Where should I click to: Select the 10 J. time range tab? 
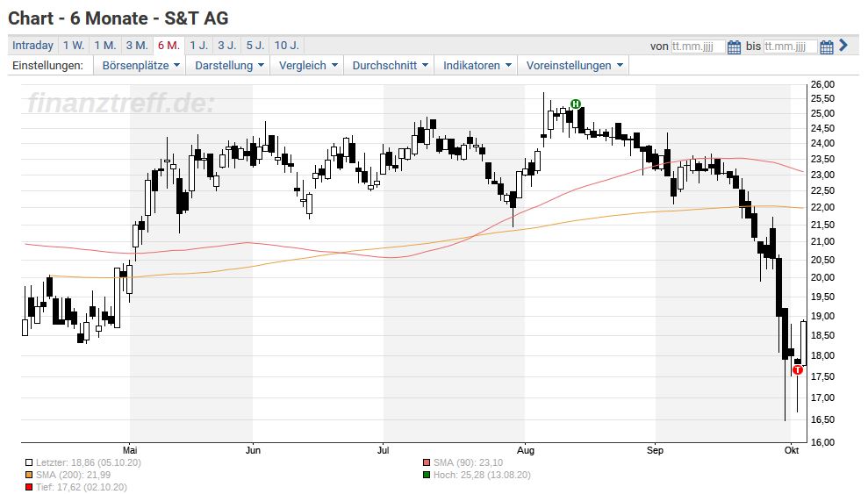(x=286, y=46)
